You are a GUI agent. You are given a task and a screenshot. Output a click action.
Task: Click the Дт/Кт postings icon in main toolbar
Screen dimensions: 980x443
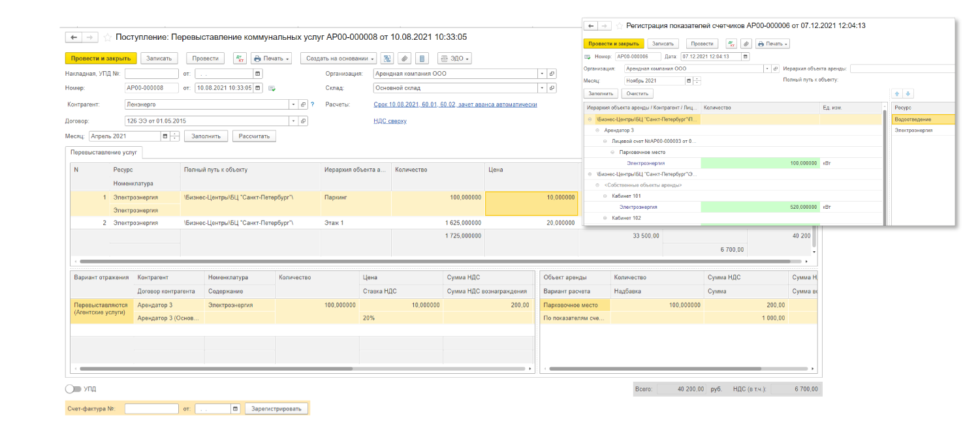240,58
